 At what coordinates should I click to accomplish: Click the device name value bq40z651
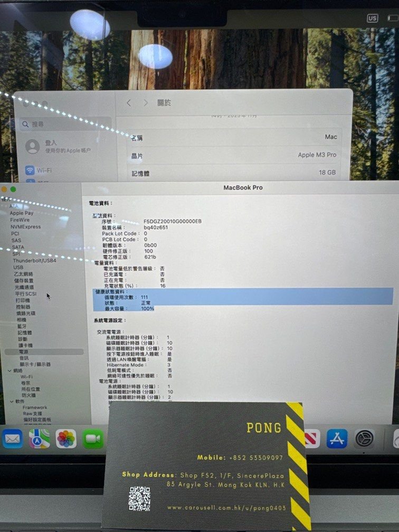point(156,227)
